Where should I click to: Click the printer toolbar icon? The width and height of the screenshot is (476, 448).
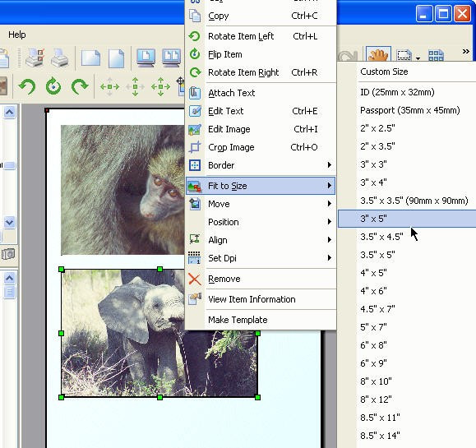tap(60, 58)
